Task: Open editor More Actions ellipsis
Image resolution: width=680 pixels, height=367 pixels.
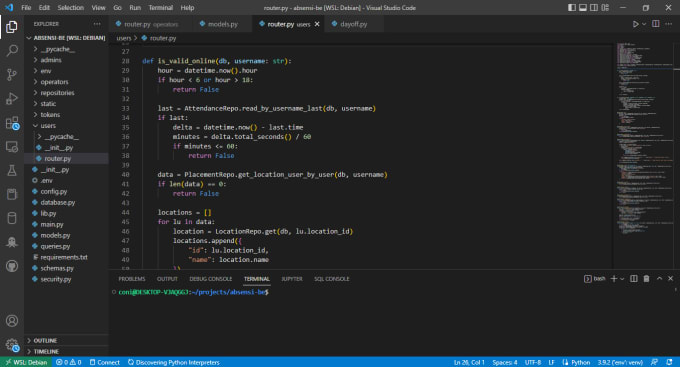Action: (668, 24)
